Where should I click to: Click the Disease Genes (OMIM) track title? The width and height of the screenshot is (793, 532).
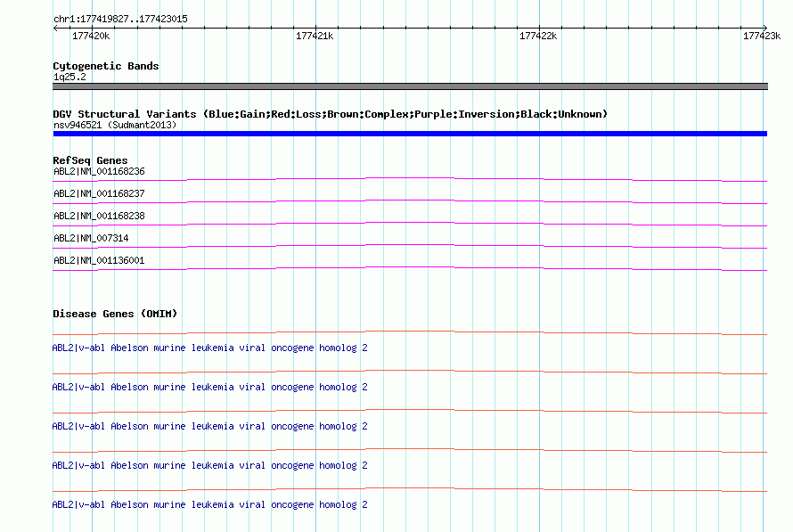[x=115, y=314]
